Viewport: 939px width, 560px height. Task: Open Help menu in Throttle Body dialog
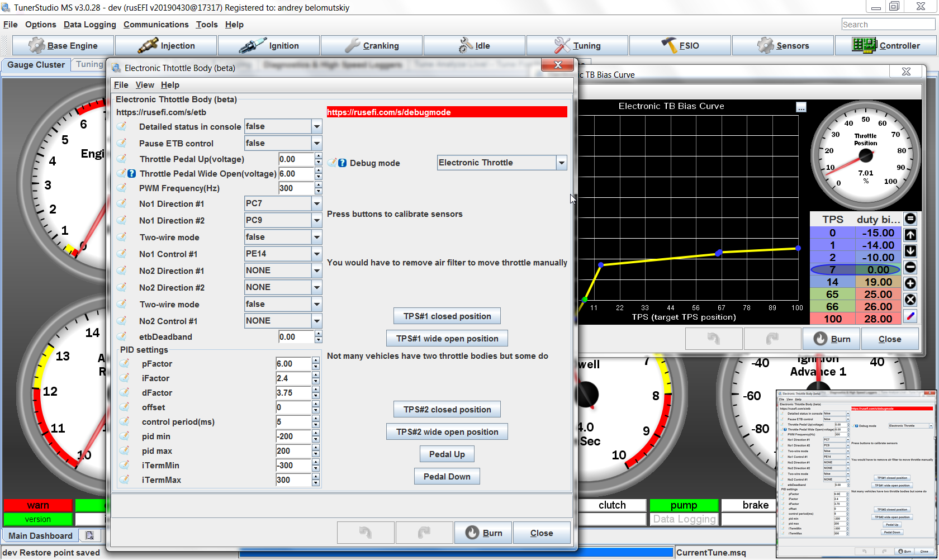click(170, 85)
